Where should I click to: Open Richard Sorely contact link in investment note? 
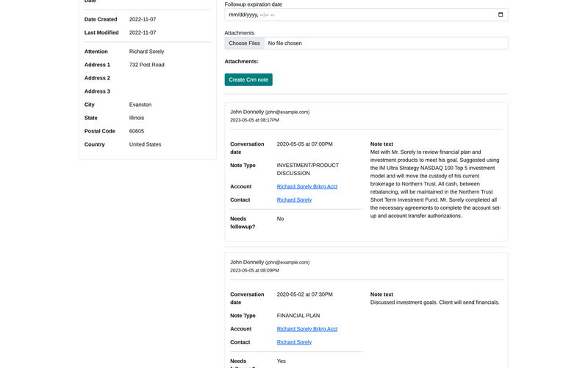(x=294, y=200)
